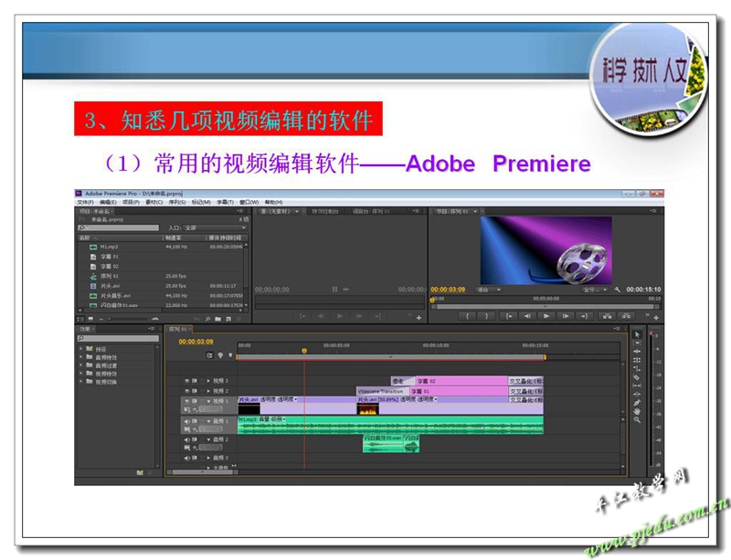The image size is (731, 560).
Task: Click Mark Out button in program monitor
Action: click(x=487, y=317)
